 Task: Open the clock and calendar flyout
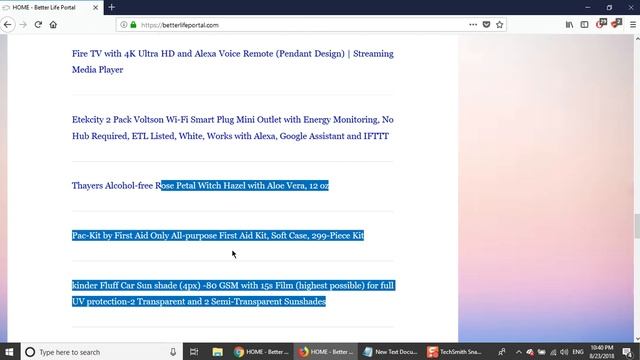(602, 352)
